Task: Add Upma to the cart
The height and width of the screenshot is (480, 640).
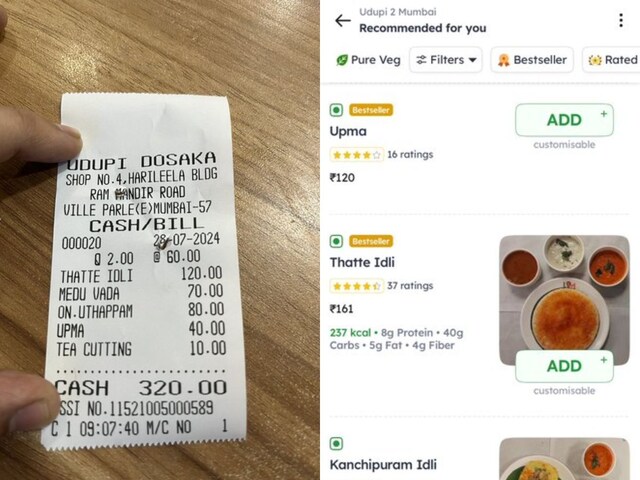Action: pos(564,120)
